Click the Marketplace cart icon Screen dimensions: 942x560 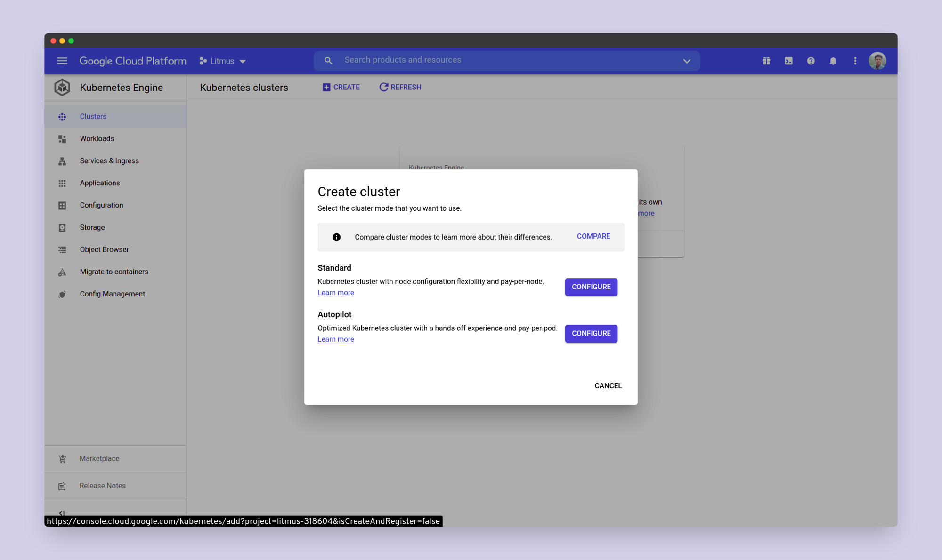62,459
